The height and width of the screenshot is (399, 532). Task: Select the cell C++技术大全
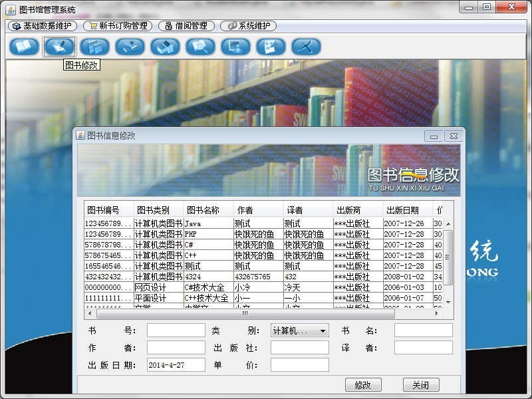pyautogui.click(x=208, y=298)
